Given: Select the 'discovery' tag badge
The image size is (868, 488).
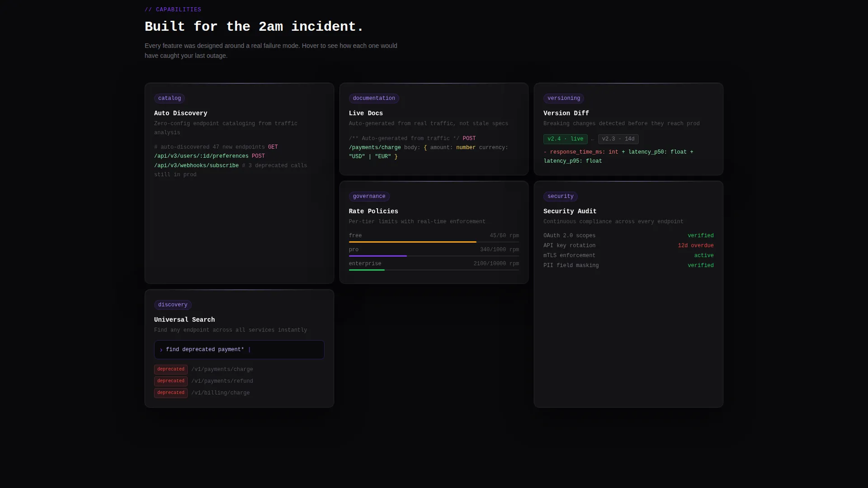Looking at the screenshot, I should point(173,305).
